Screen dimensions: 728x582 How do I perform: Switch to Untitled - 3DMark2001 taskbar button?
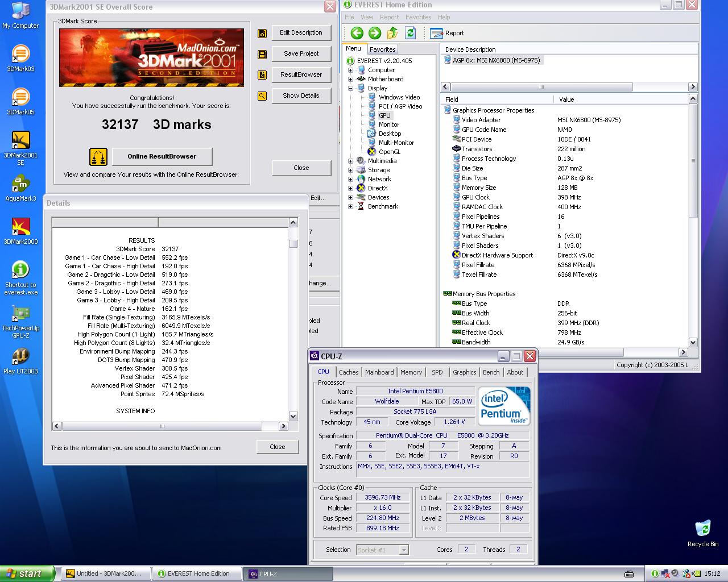[x=106, y=573]
